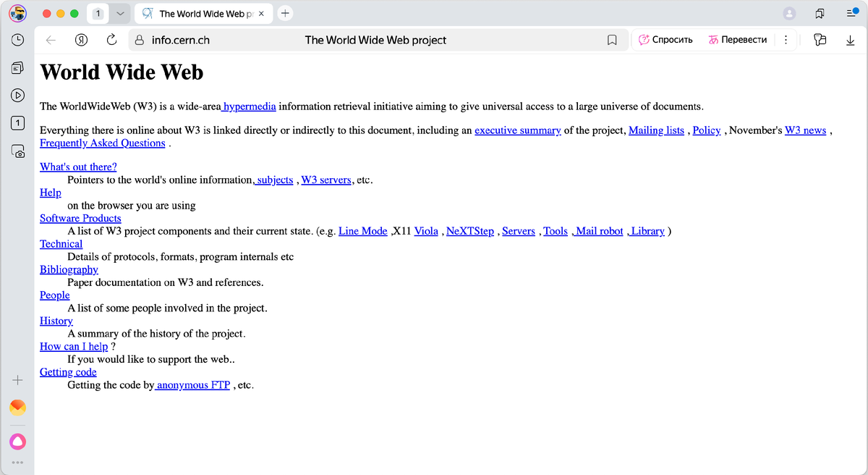Click text 'on the browser you are using'
The image size is (868, 475).
[x=132, y=206]
